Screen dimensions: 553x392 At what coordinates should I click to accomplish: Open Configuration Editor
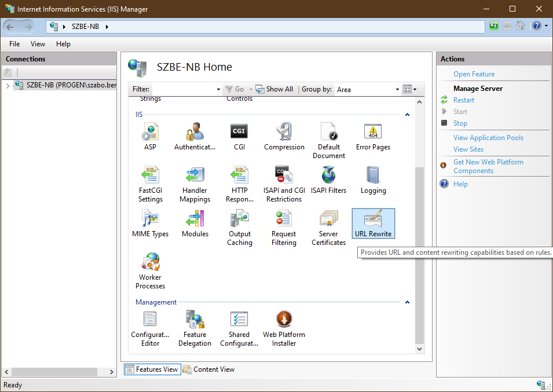click(150, 328)
